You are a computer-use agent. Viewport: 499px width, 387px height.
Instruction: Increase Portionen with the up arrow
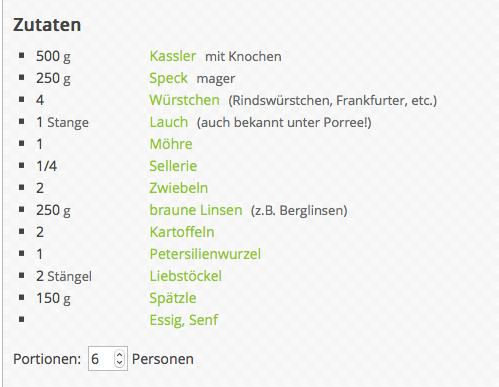(x=119, y=354)
